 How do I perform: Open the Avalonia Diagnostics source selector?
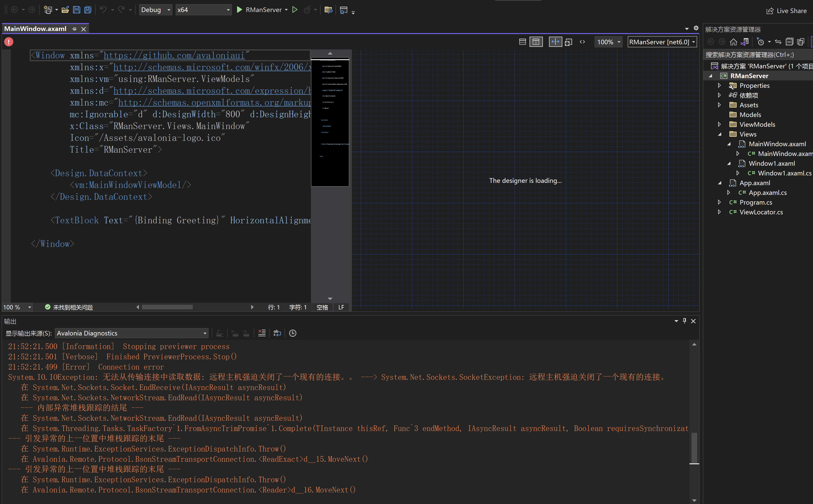tap(131, 333)
